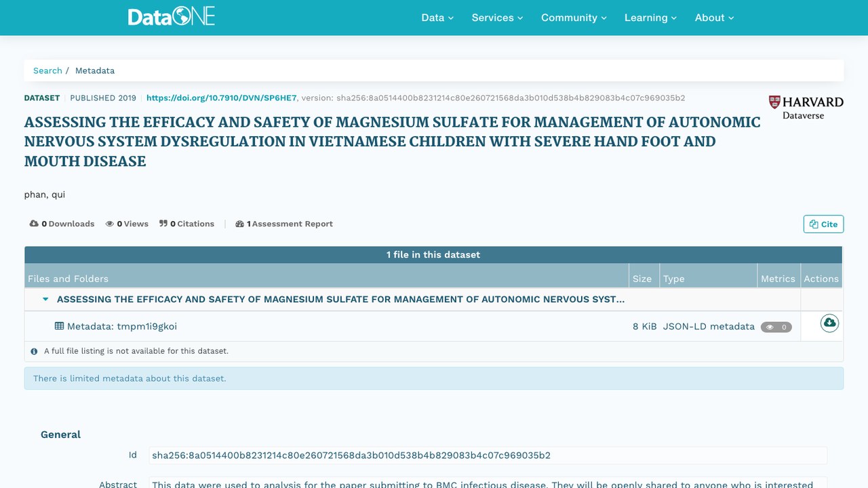Click the dataset title heading
Image resolution: width=868 pixels, height=488 pixels.
point(392,142)
